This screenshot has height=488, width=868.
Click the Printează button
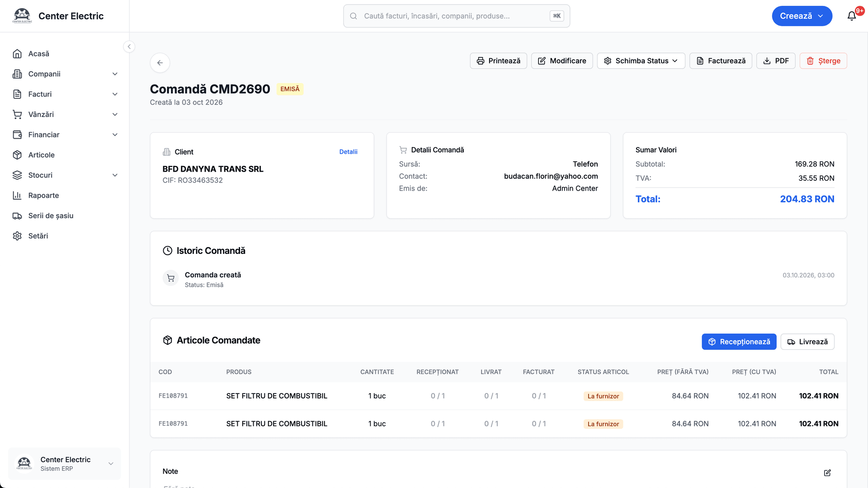pyautogui.click(x=498, y=61)
